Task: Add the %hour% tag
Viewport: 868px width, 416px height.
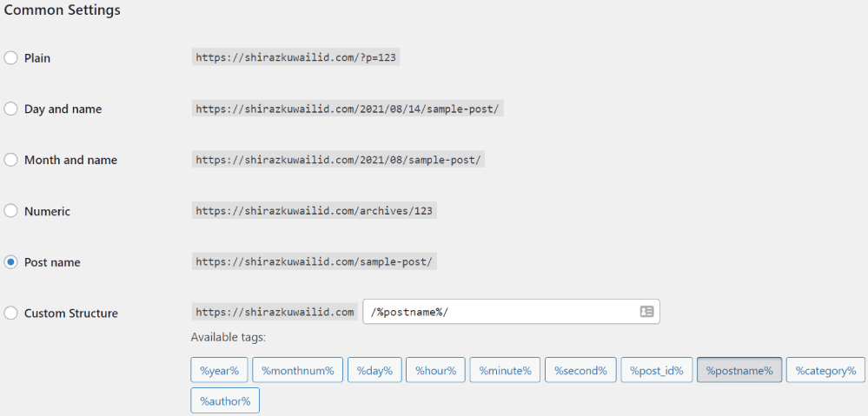Action: [435, 370]
